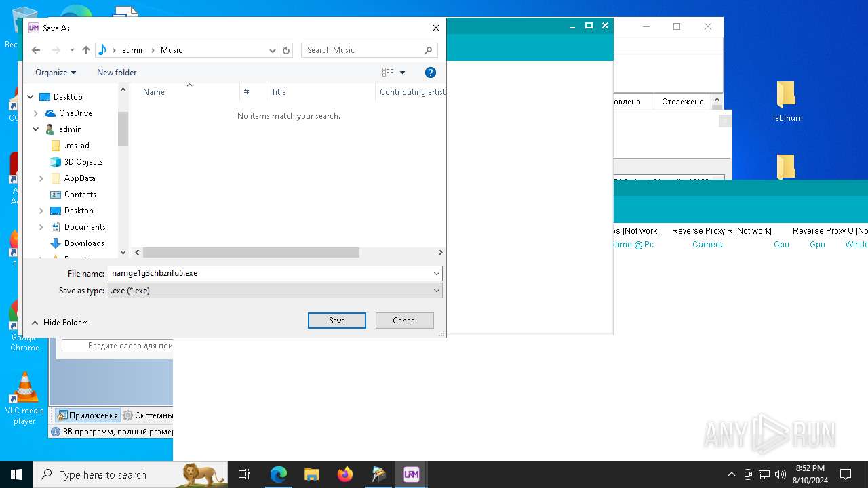Open File Explorer from taskbar
This screenshot has width=868, height=488.
311,474
